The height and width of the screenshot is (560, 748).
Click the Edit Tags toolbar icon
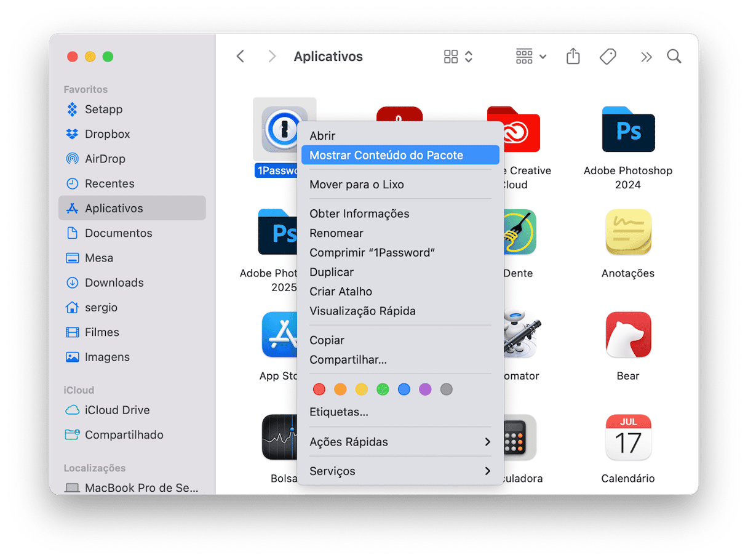pyautogui.click(x=608, y=57)
